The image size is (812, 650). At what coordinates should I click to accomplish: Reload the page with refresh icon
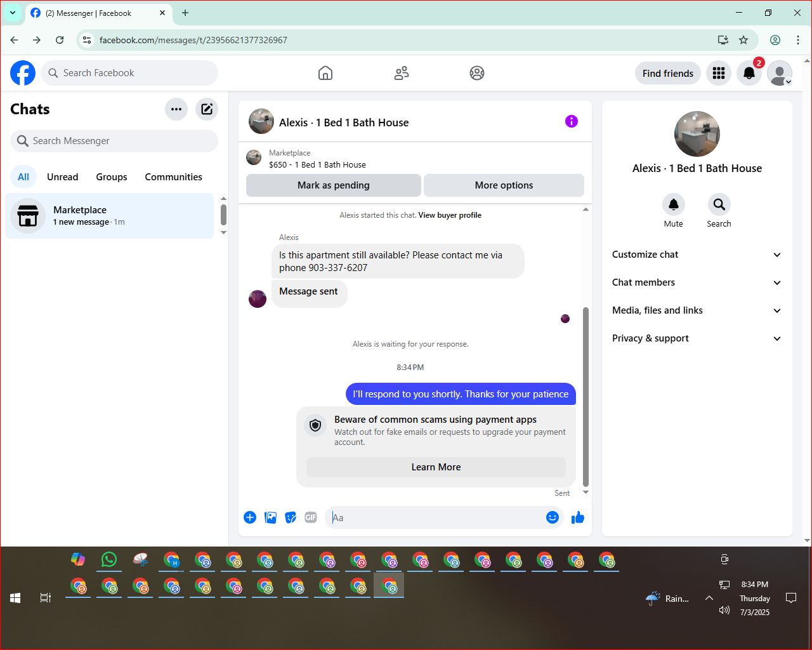pyautogui.click(x=60, y=40)
